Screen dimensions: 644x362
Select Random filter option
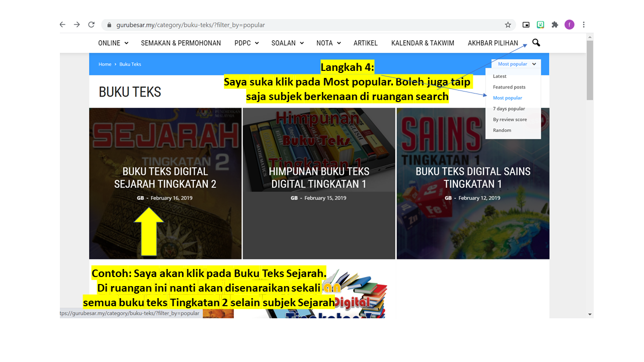point(502,130)
